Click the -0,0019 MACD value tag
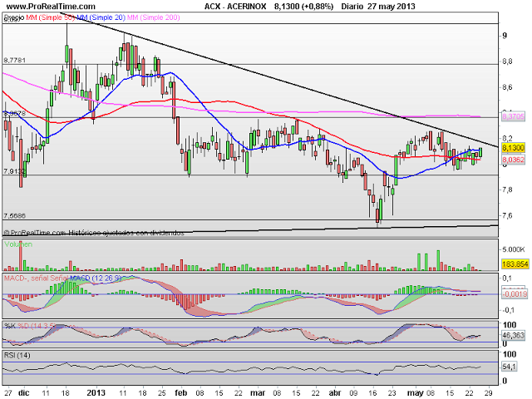Viewport: 532px width, 399px height. (515, 293)
